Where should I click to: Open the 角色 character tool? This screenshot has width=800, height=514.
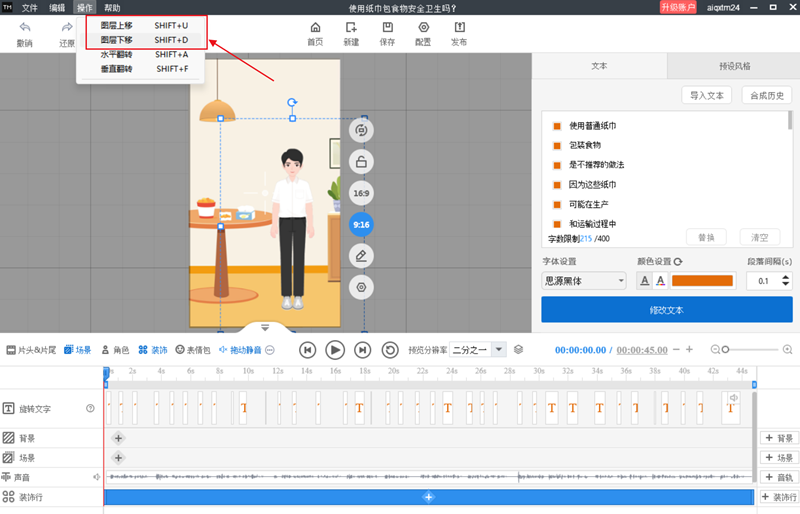[x=115, y=350]
